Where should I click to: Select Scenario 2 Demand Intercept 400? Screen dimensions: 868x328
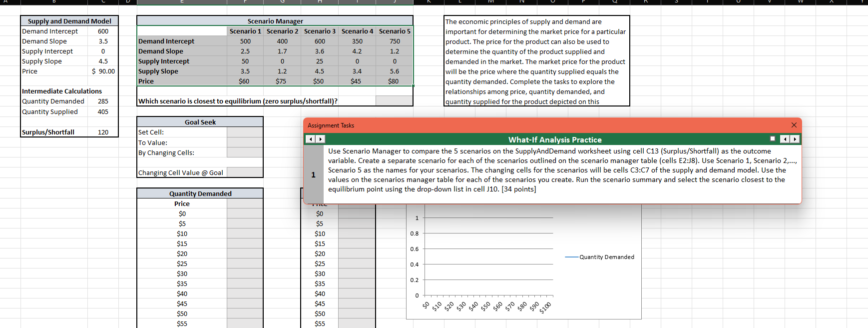coord(282,41)
